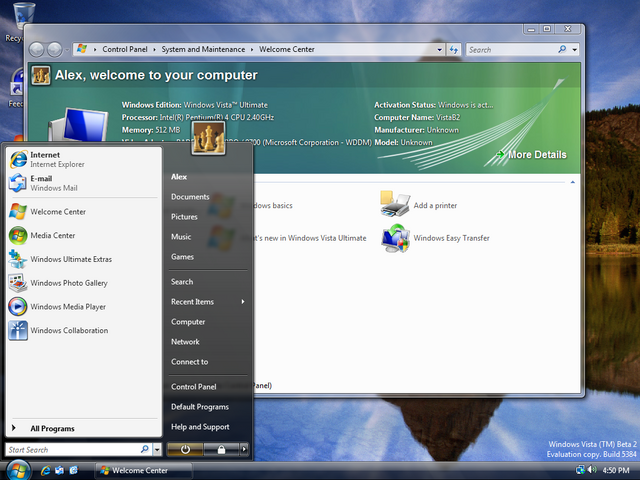Click Back button in Welcome Center window

37,49
